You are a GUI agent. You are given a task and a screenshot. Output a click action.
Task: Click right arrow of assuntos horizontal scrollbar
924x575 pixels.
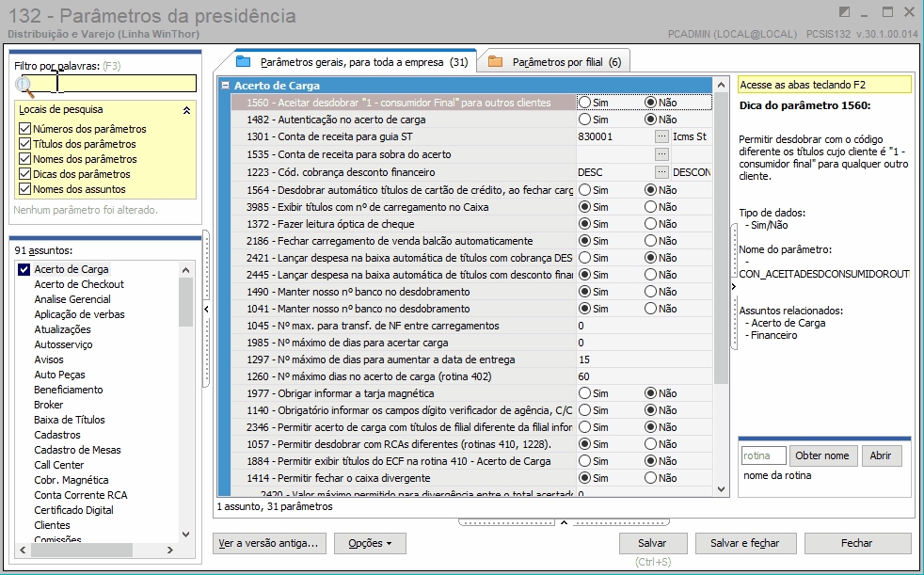[x=169, y=550]
